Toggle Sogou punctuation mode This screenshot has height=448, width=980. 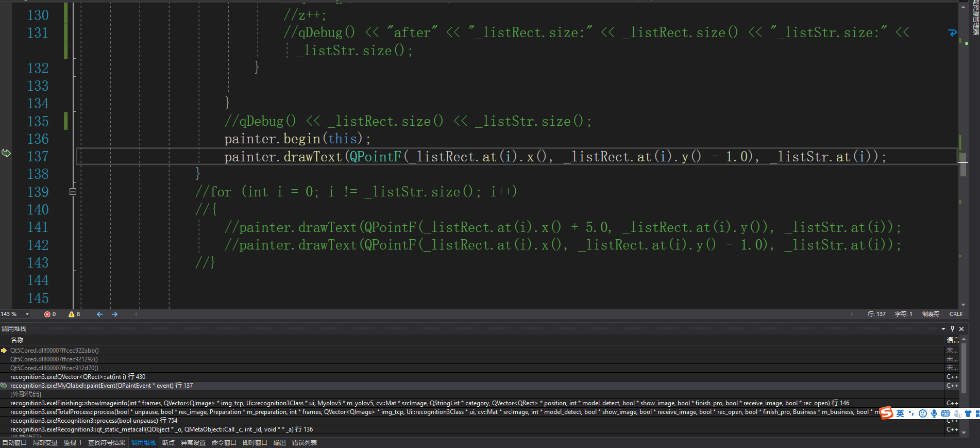[911, 413]
